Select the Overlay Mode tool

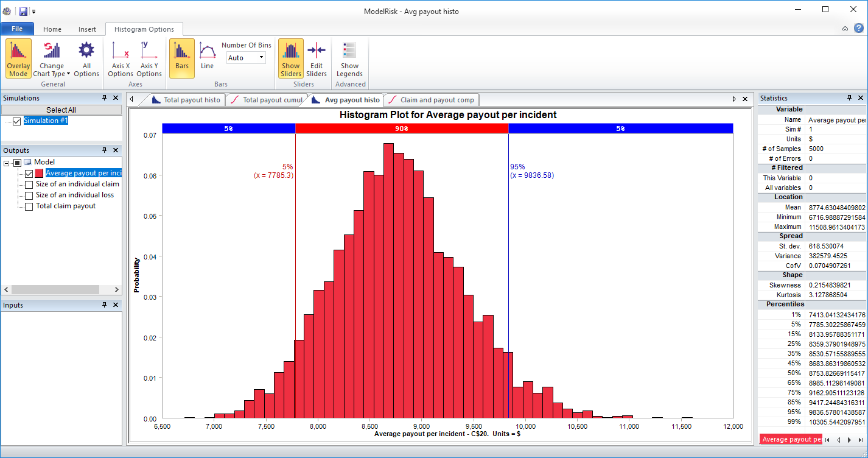coord(18,58)
